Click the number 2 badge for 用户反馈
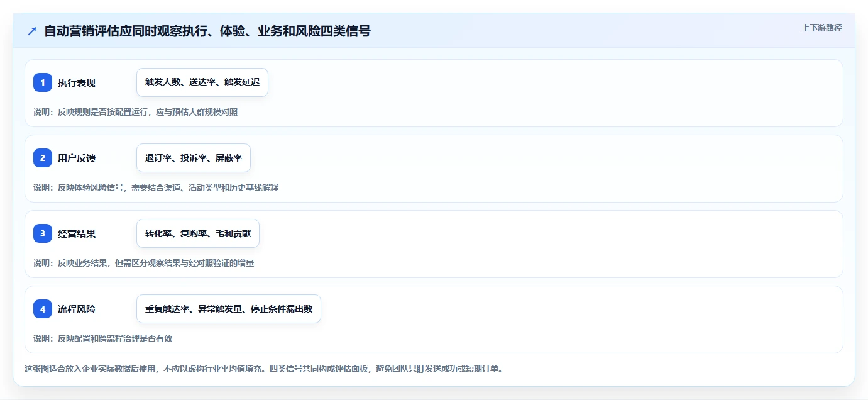Image resolution: width=868 pixels, height=400 pixels. (x=43, y=158)
